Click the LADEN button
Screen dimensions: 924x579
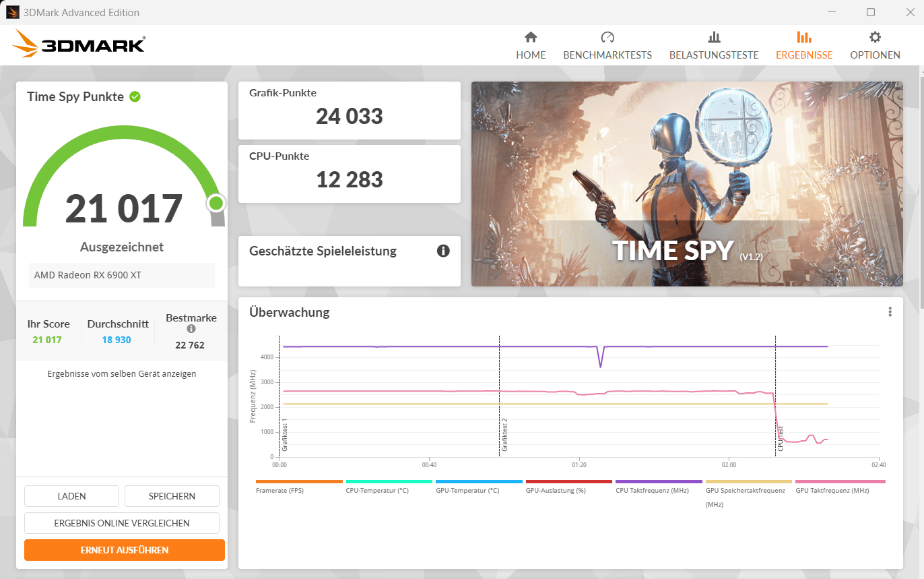point(71,496)
